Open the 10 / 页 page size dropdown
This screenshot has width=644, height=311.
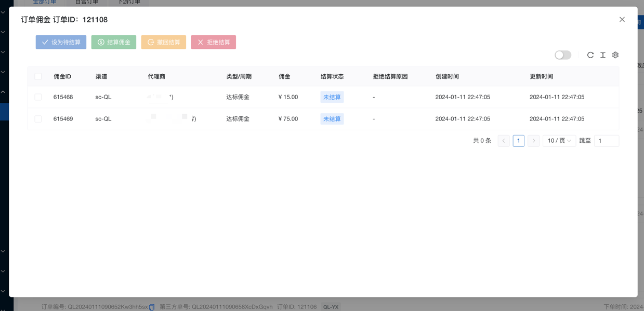click(x=559, y=141)
